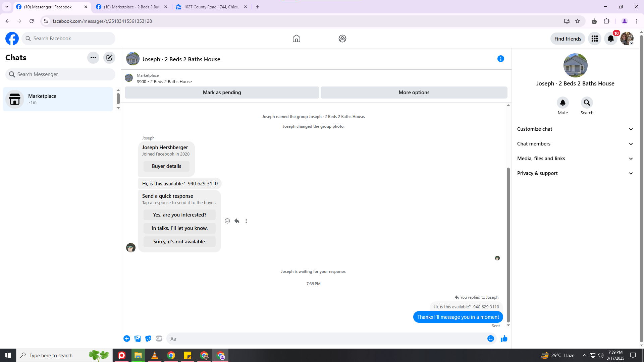The width and height of the screenshot is (644, 362).
Task: Click the Windows taskbar search box
Action: click(64, 355)
